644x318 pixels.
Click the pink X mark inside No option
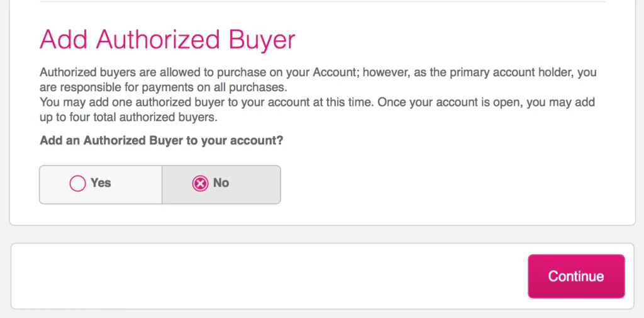click(200, 183)
